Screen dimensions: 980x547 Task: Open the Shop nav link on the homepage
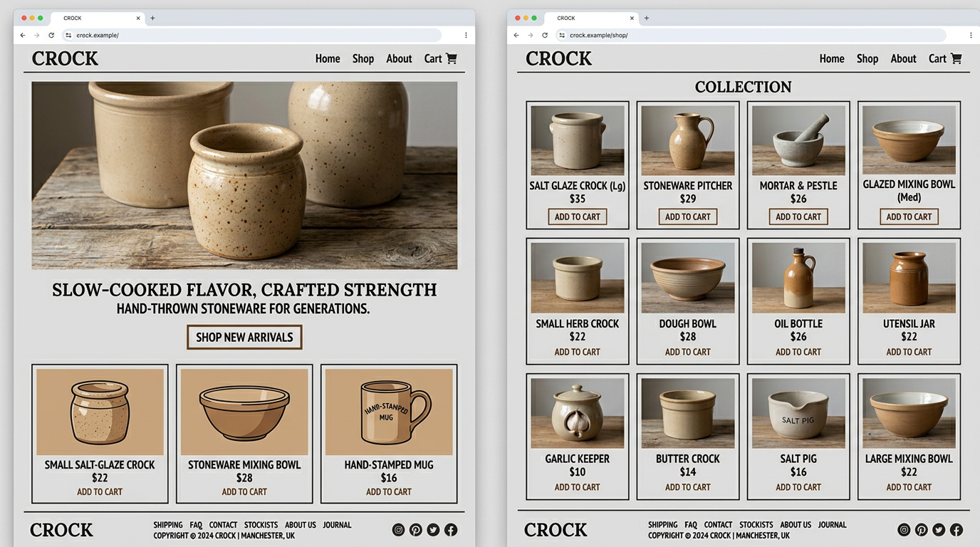363,58
